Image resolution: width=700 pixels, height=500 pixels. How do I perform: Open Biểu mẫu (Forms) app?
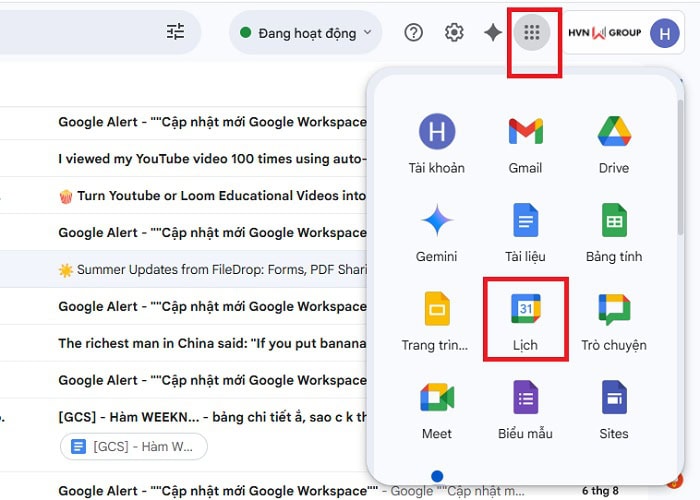(x=525, y=408)
